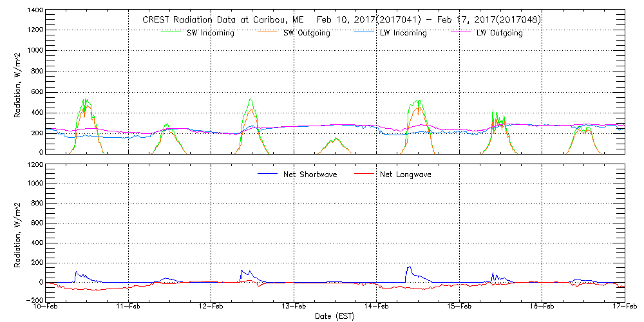644x322 pixels.
Task: Select the SW Incoming legend label
Action: click(207, 33)
